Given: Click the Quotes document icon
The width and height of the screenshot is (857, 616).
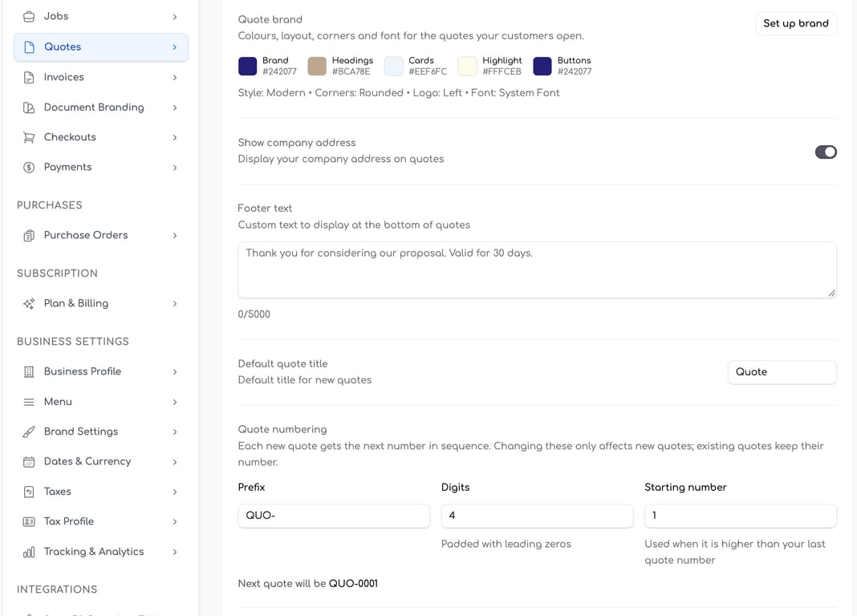Looking at the screenshot, I should 29,47.
